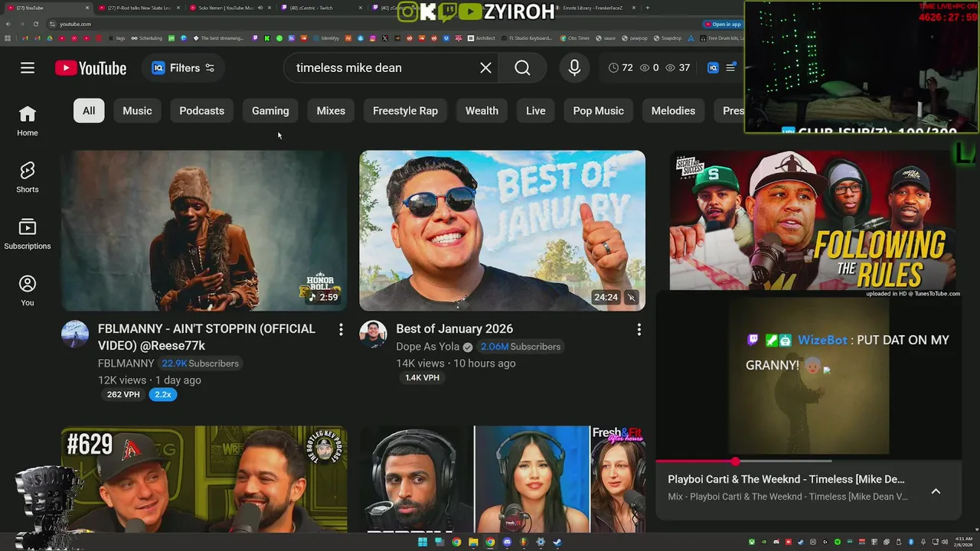Select the Freestyle Rap chip
Image resolution: width=980 pixels, height=551 pixels.
click(405, 111)
